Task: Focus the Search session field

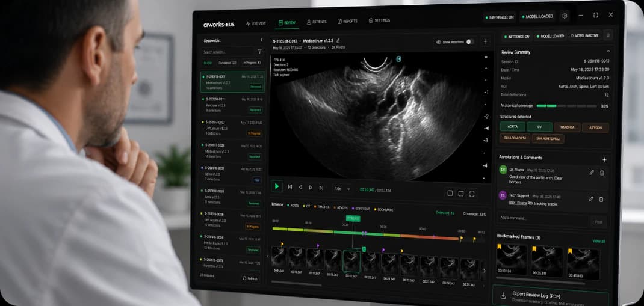Action: click(228, 52)
